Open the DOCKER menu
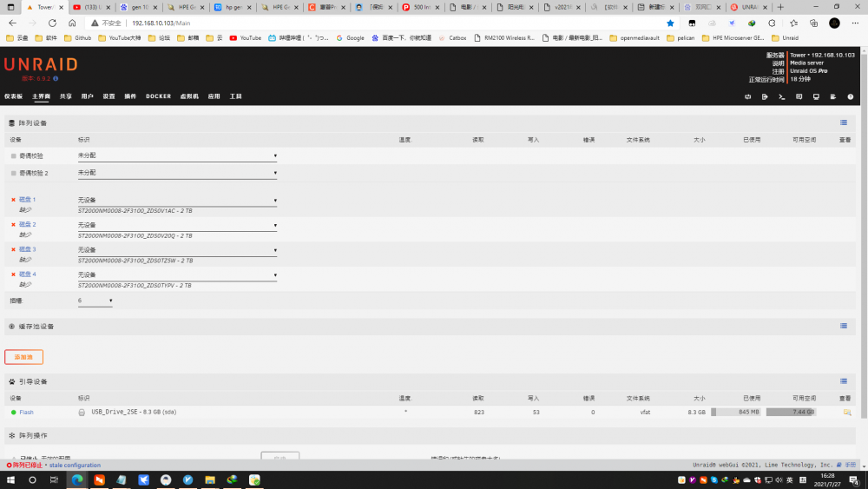The image size is (868, 489). tap(158, 96)
